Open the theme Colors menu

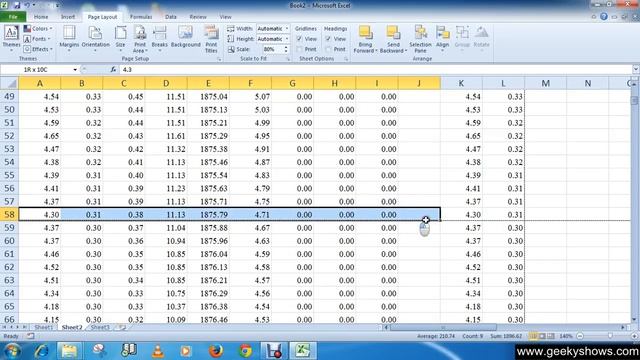pyautogui.click(x=38, y=29)
